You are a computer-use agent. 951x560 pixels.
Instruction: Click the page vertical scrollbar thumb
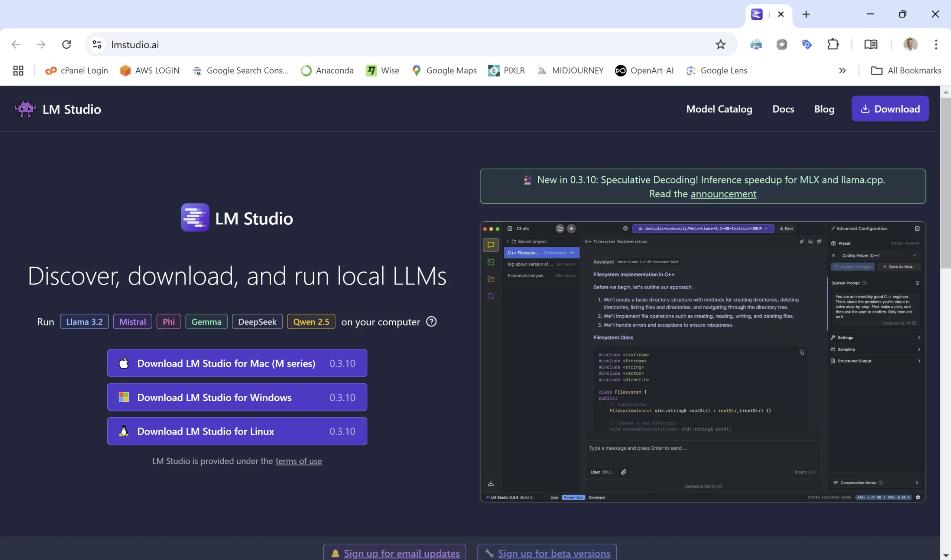(945, 183)
